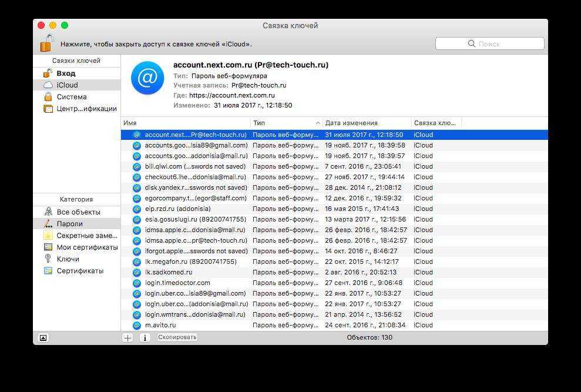581x392 pixels.
Task: Click the padlock icon to lock iCloud keychain
Action: coord(47,43)
